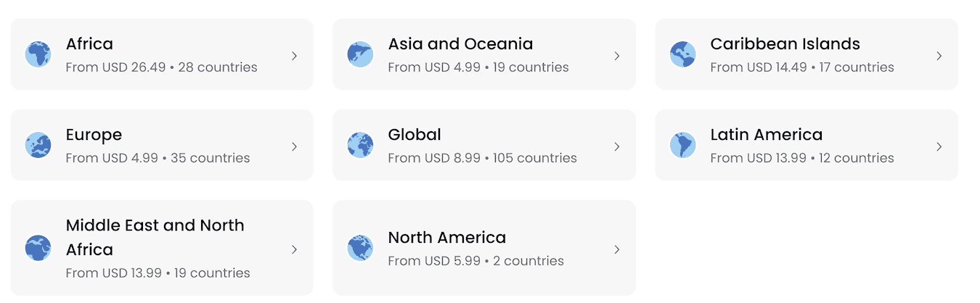Expand the Europe card chevron arrow
Viewport: 980px width, 303px height.
point(294,146)
